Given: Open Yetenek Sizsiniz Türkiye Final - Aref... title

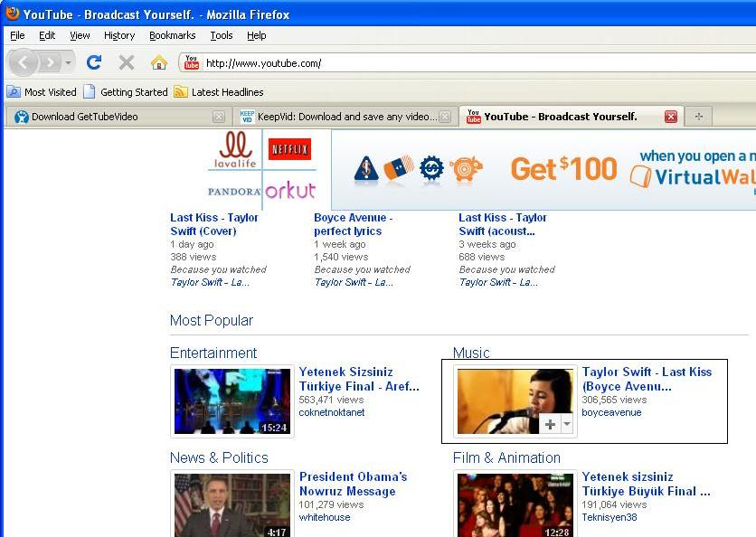Looking at the screenshot, I should tap(359, 379).
